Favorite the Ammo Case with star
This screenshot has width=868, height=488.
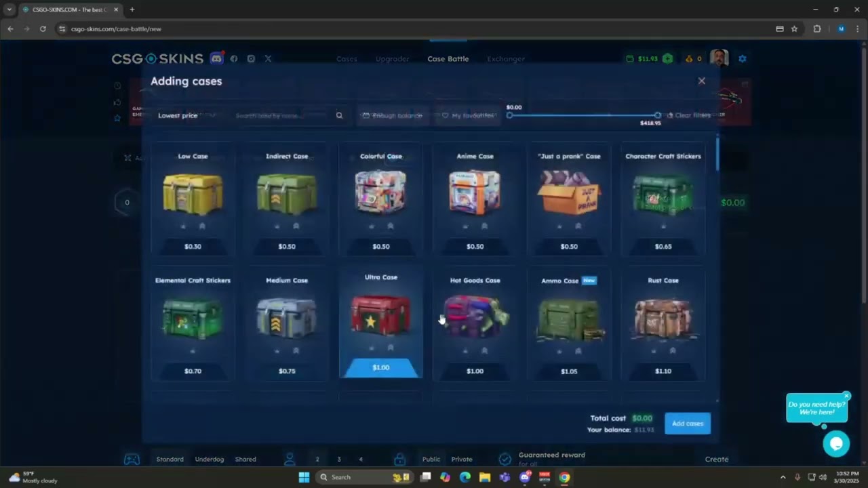click(x=559, y=351)
